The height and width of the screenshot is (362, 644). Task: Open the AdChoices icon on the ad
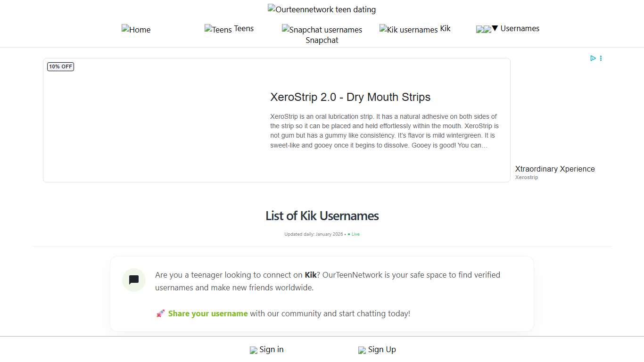click(593, 58)
